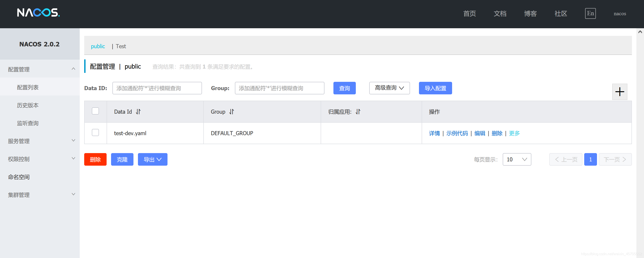Viewport: 644px width, 258px height.
Task: Click 删除 link in test-dev.yaml row
Action: pyautogui.click(x=497, y=133)
